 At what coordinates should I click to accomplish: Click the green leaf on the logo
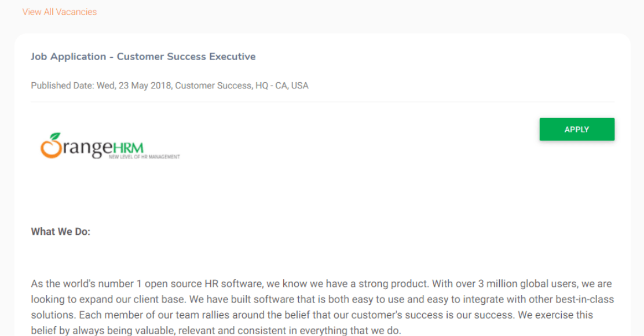pos(55,137)
